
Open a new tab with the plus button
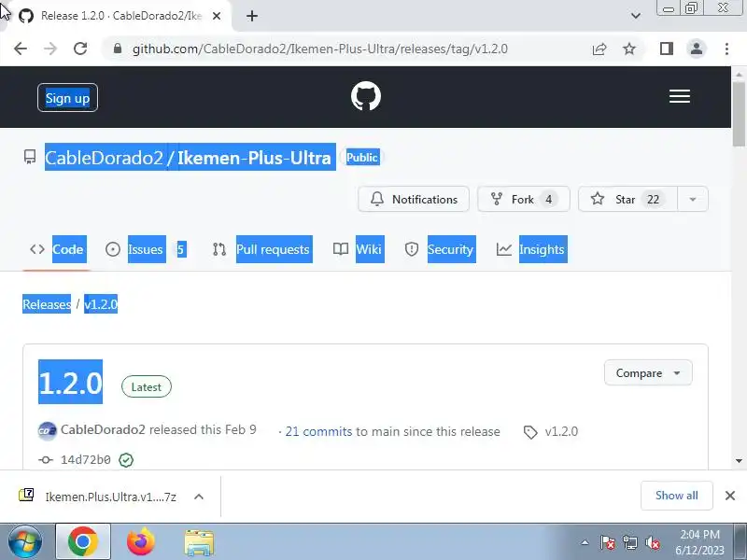tap(252, 16)
